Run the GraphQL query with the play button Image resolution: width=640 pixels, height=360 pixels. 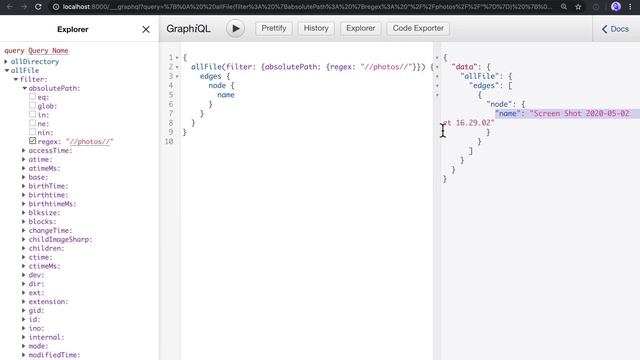pyautogui.click(x=236, y=29)
